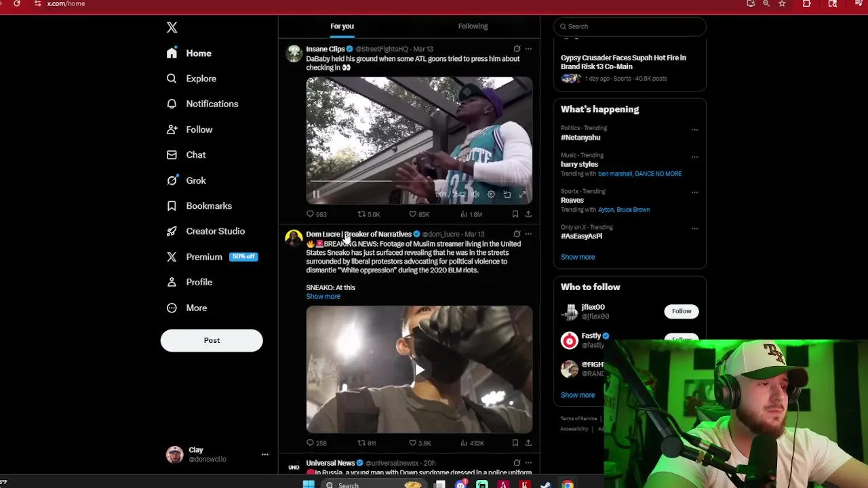The width and height of the screenshot is (868, 488).
Task: Like the Insane Clips post
Action: 418,214
